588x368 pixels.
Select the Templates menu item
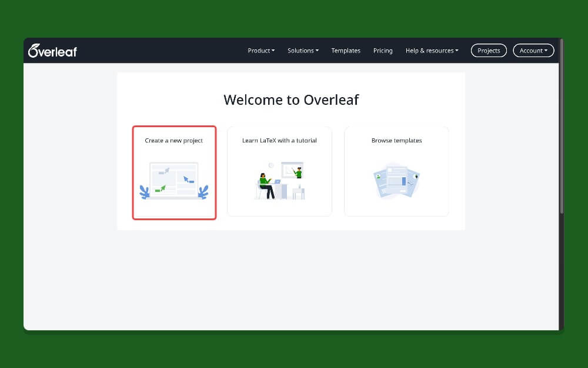point(346,51)
